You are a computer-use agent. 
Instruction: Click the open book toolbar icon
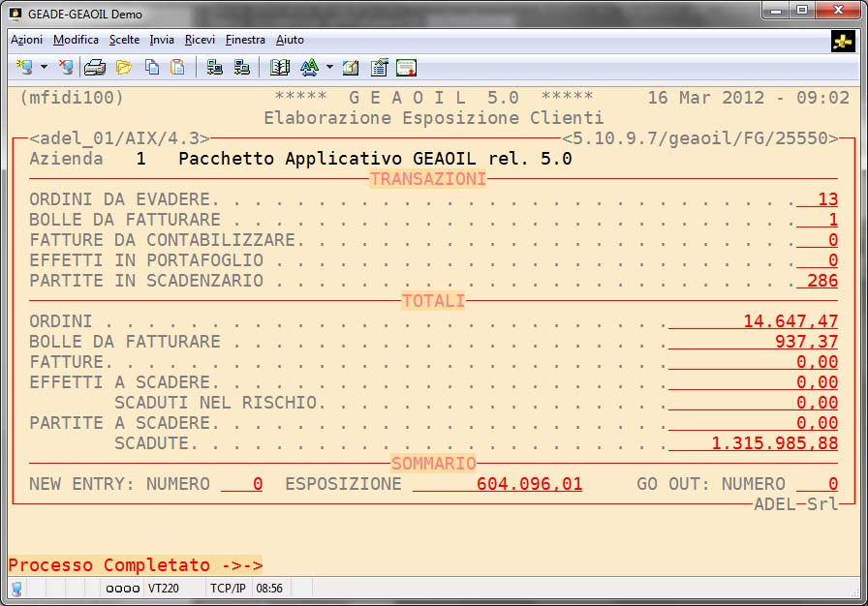(x=280, y=68)
